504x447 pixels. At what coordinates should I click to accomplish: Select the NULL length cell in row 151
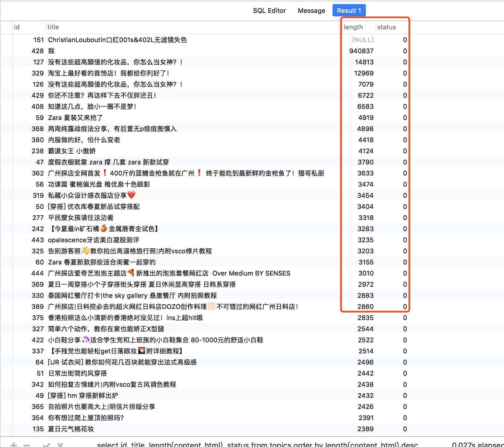[362, 40]
